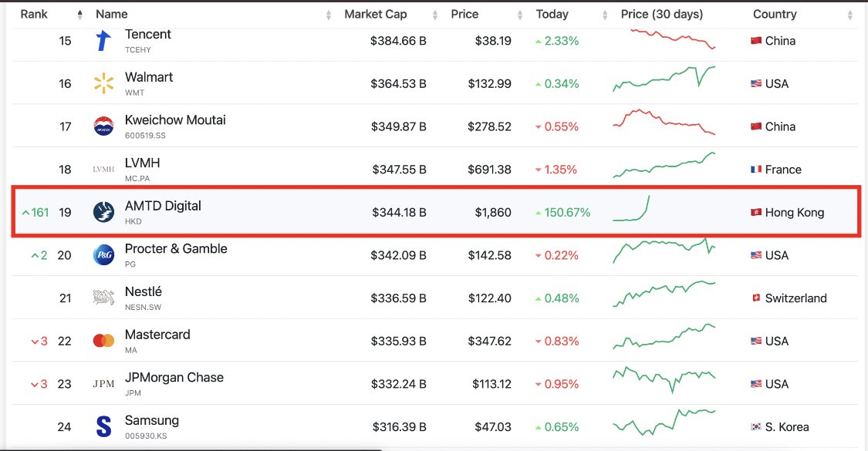Open the Samsung company link
The width and height of the screenshot is (868, 451).
coord(152,421)
